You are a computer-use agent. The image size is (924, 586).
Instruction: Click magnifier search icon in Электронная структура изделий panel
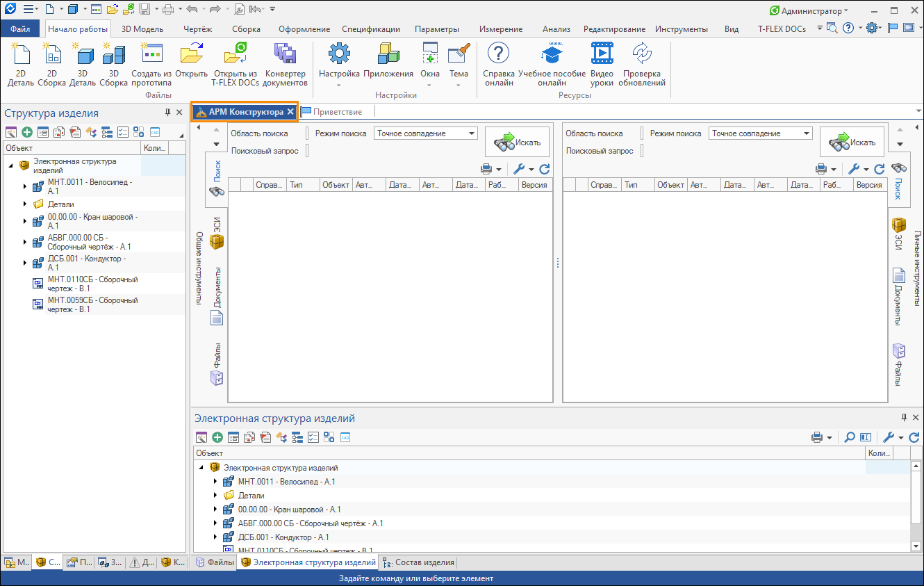click(x=850, y=437)
